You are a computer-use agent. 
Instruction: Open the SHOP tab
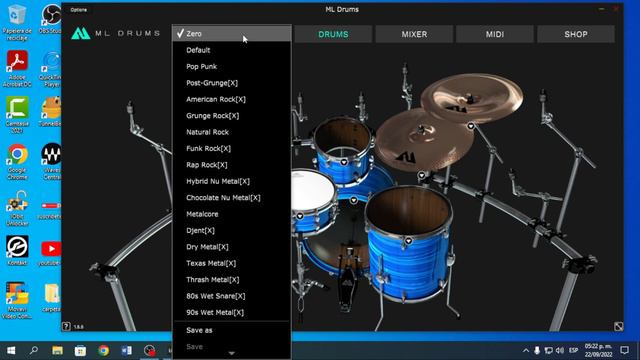[576, 34]
